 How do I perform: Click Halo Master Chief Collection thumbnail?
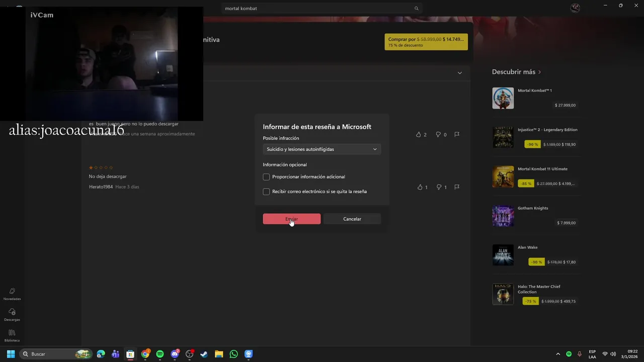(x=503, y=294)
